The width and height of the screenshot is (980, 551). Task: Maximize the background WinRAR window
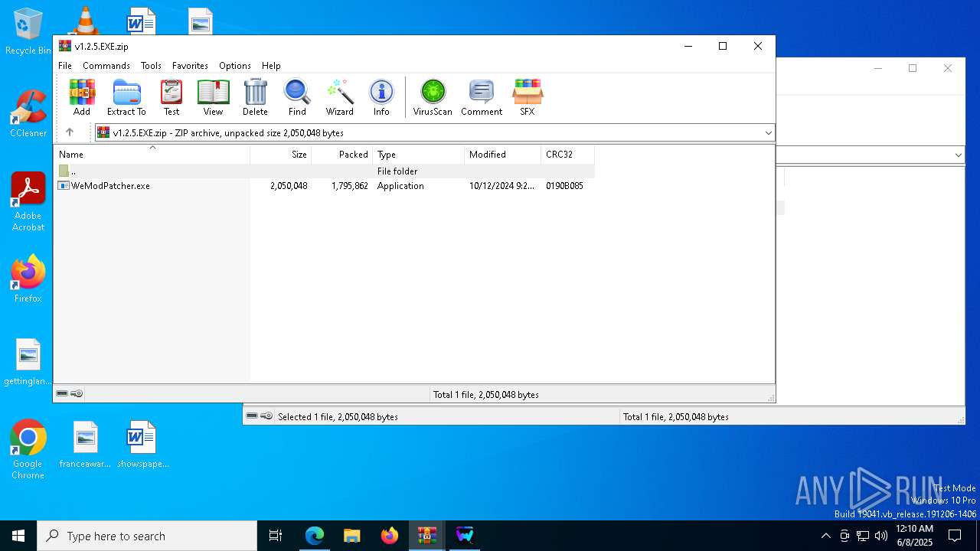pos(913,68)
